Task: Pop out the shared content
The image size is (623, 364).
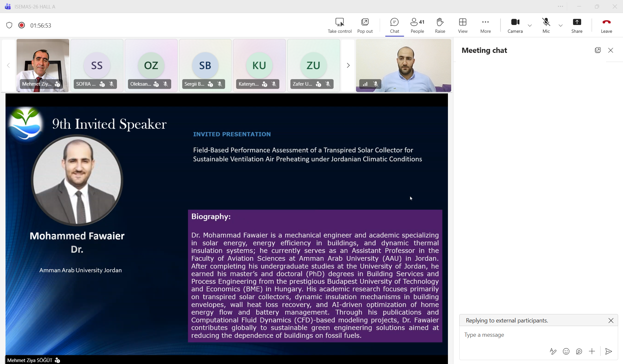Action: (x=365, y=26)
